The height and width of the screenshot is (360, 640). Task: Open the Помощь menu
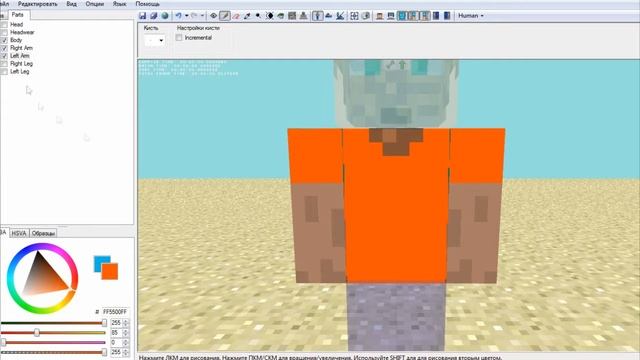pos(147,4)
